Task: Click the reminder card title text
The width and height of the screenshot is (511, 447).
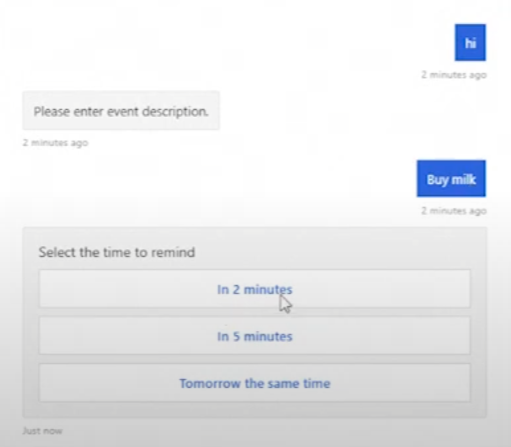Action: click(x=117, y=252)
